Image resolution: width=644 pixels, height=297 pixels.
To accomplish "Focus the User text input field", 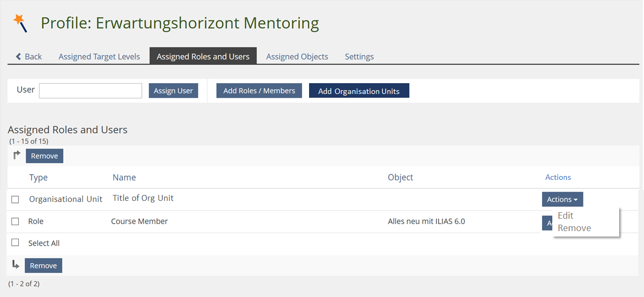I will click(91, 91).
